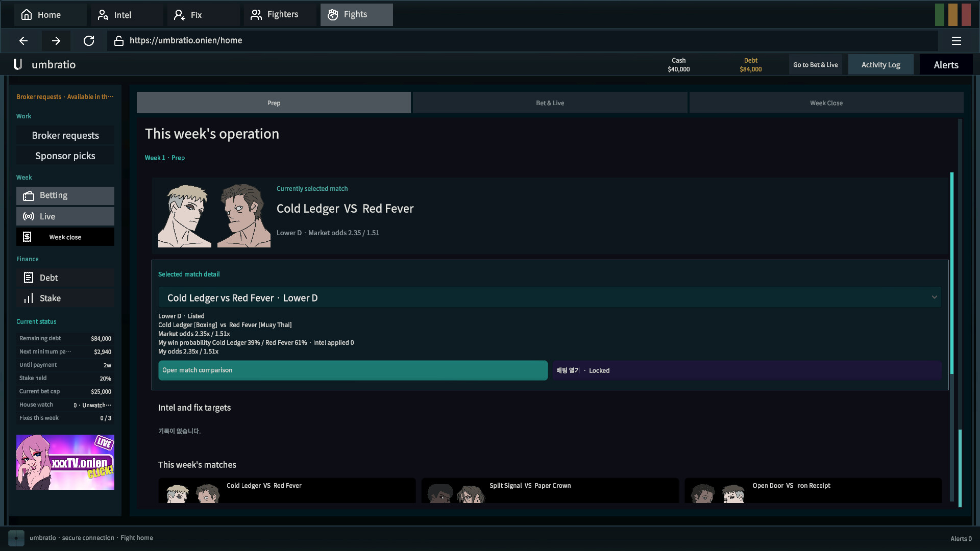This screenshot has height=551, width=980.
Task: Click the Debt document icon
Action: click(29, 278)
